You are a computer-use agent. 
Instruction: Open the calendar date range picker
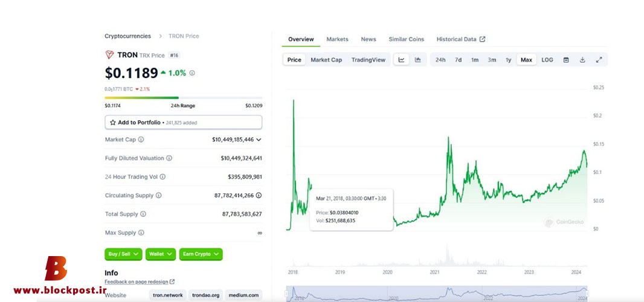coord(566,60)
